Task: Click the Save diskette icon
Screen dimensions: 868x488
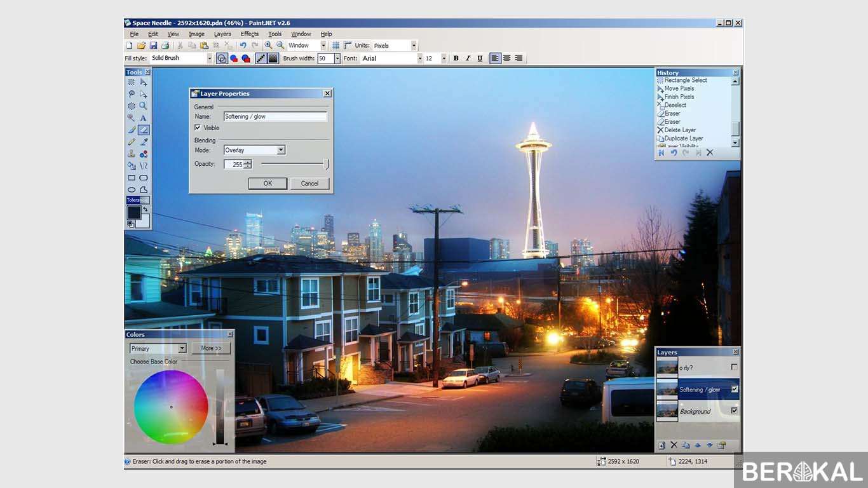Action: click(x=153, y=46)
